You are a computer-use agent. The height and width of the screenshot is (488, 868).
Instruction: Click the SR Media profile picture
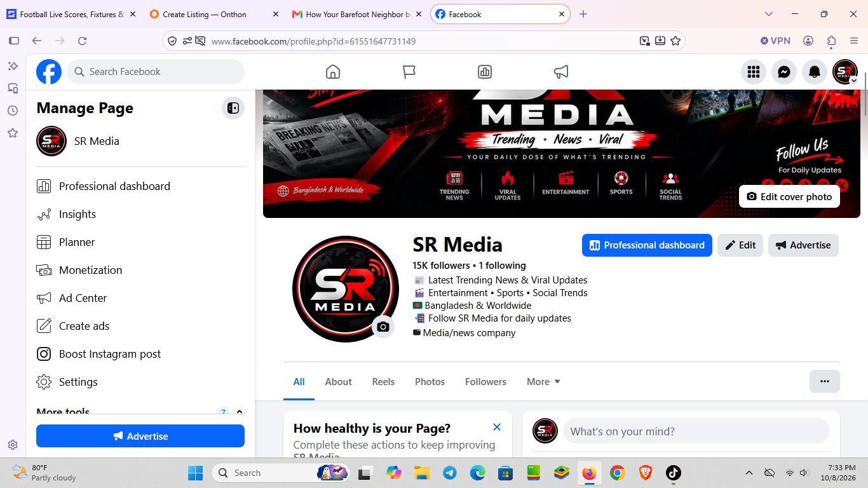[x=346, y=289]
